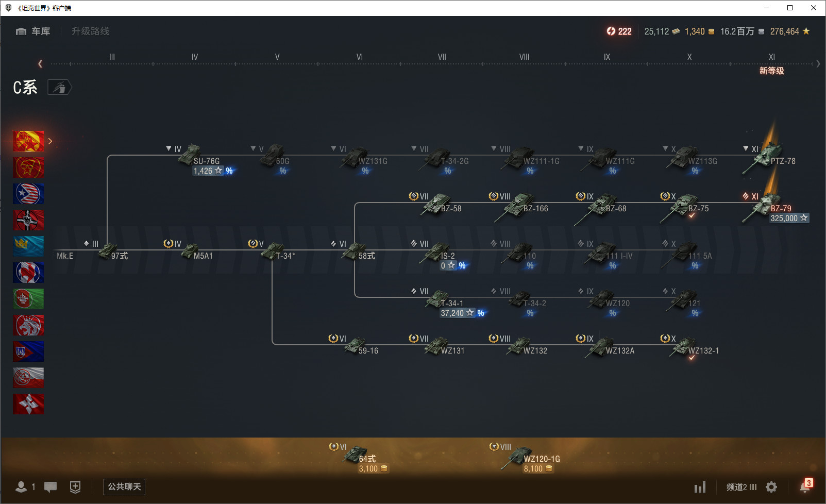Image resolution: width=826 pixels, height=504 pixels.
Task: Click the 325,000 XP cost under BZ-79
Action: [789, 219]
